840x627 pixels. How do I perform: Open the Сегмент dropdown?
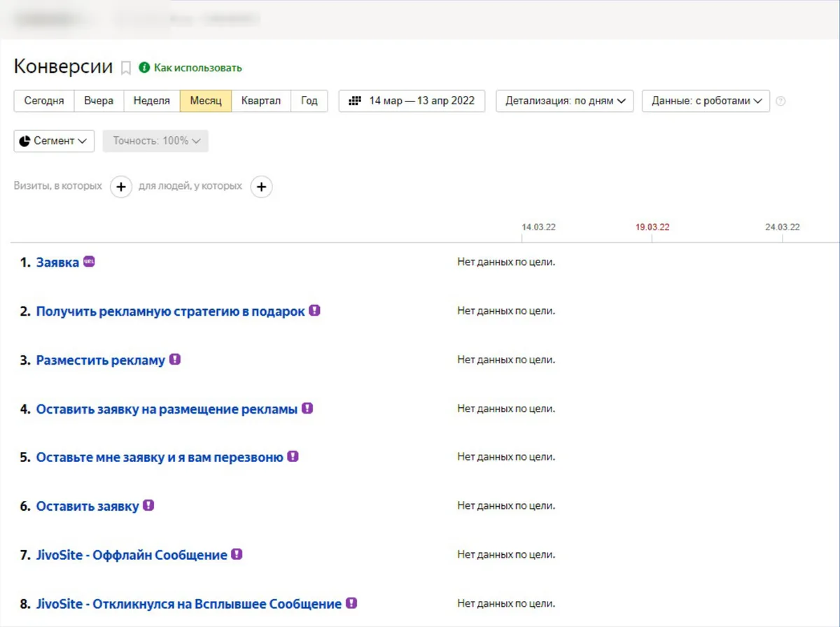click(x=55, y=141)
